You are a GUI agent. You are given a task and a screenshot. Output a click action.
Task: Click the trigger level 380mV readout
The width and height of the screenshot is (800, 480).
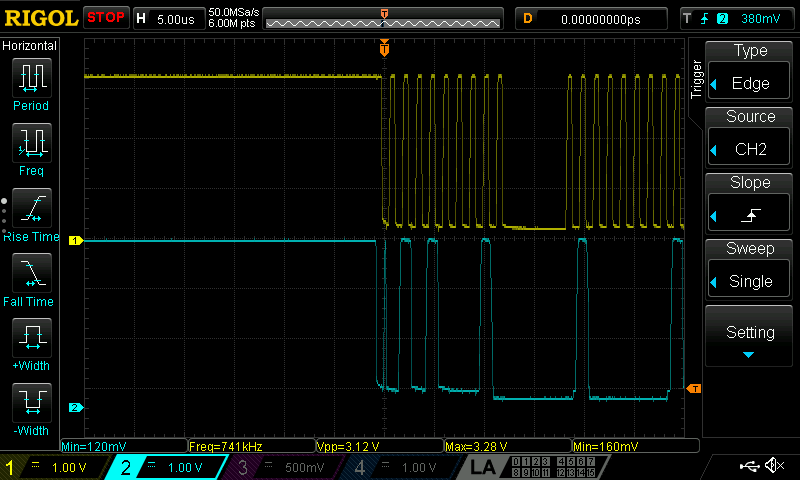pyautogui.click(x=760, y=19)
